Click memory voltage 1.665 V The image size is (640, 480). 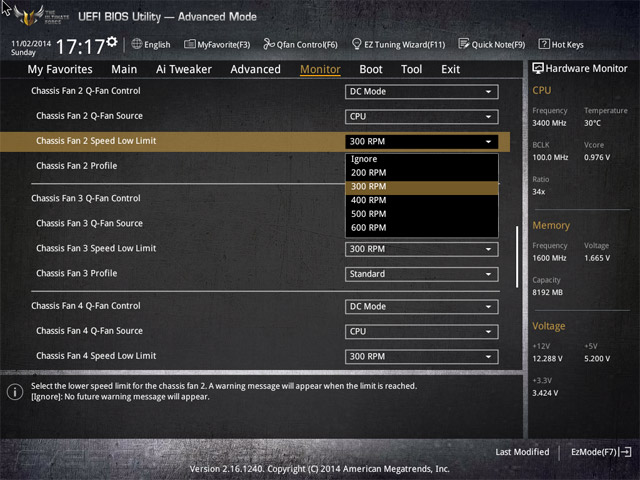click(x=597, y=258)
